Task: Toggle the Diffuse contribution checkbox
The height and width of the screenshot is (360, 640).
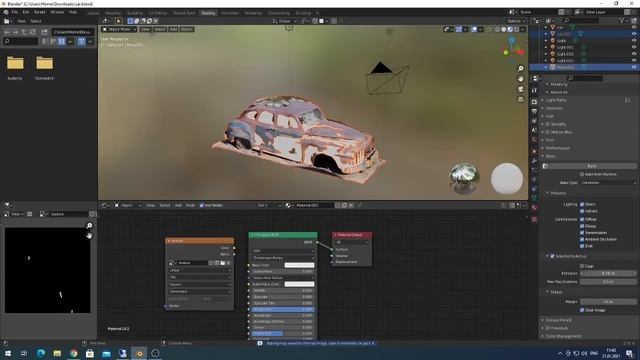Action: [x=582, y=219]
